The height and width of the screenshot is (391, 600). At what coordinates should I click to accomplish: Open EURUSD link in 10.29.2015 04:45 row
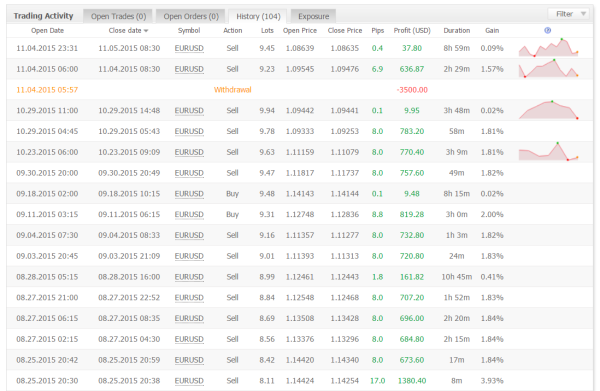(189, 131)
